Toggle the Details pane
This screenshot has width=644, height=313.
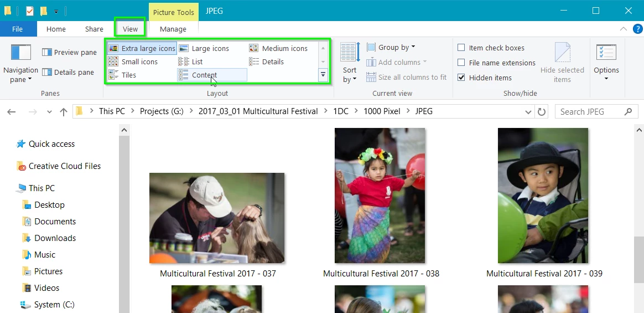click(x=68, y=73)
